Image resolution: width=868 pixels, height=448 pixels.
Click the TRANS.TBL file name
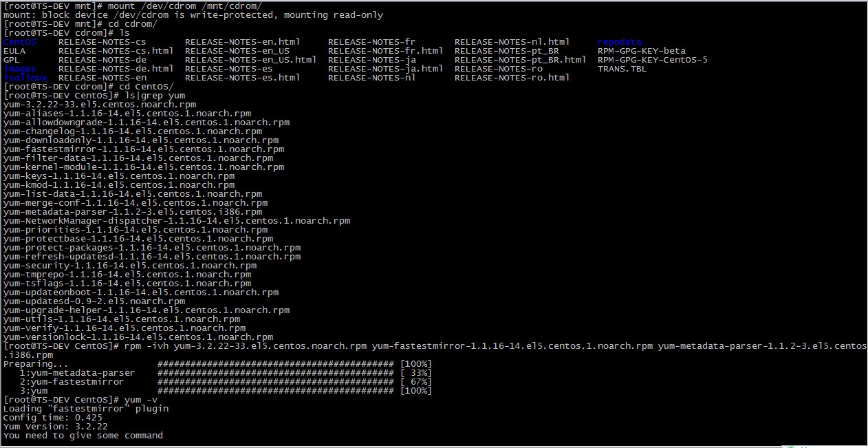click(x=622, y=69)
